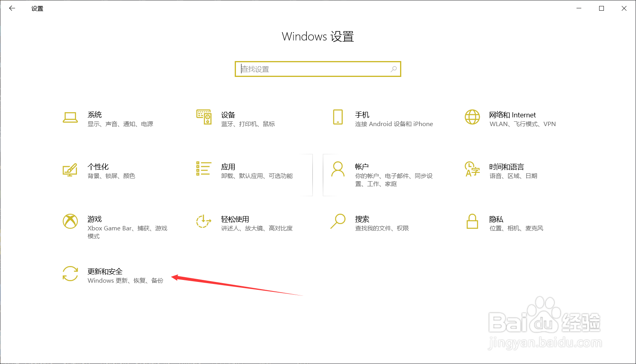Minimize the Settings window
This screenshot has height=364, width=636.
pyautogui.click(x=579, y=8)
